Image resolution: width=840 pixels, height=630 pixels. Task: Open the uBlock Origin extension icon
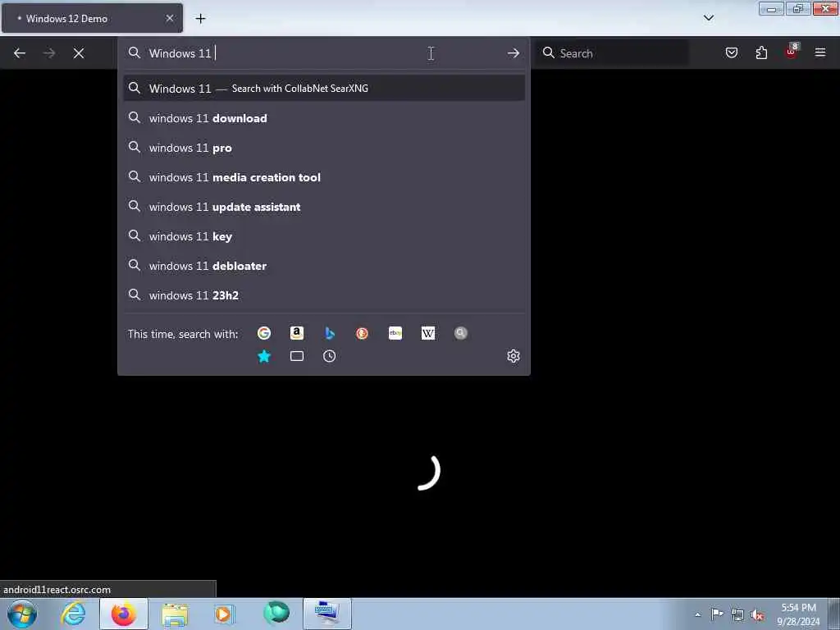coord(792,52)
